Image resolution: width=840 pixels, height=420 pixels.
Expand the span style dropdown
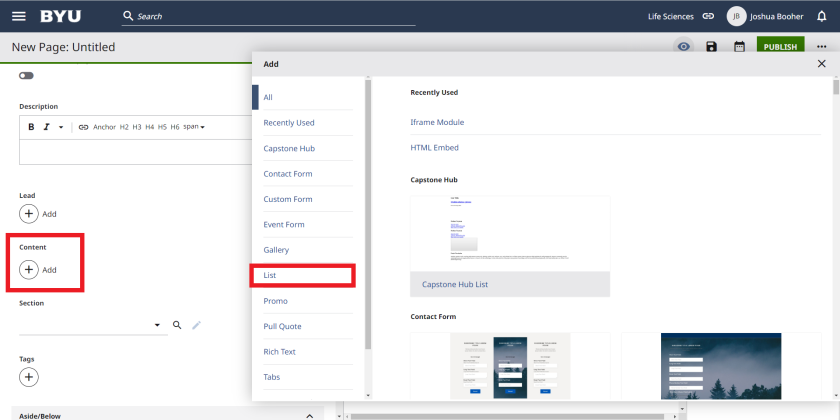(x=194, y=127)
